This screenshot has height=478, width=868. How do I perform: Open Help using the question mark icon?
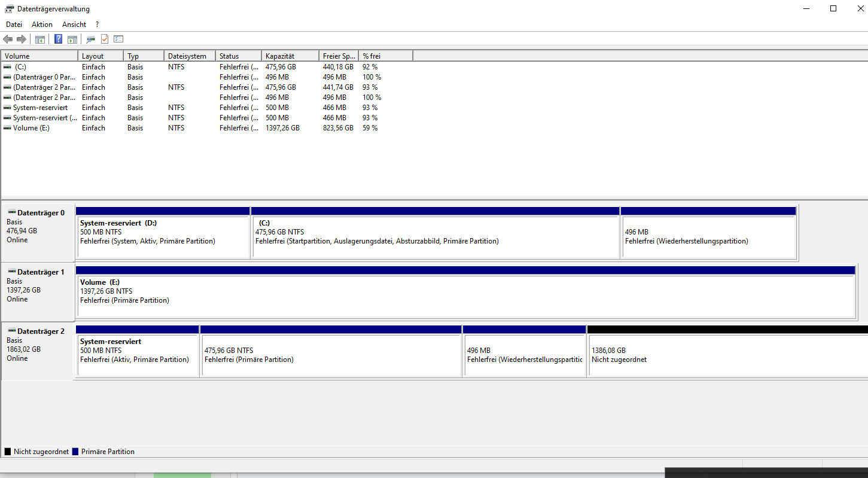point(57,39)
